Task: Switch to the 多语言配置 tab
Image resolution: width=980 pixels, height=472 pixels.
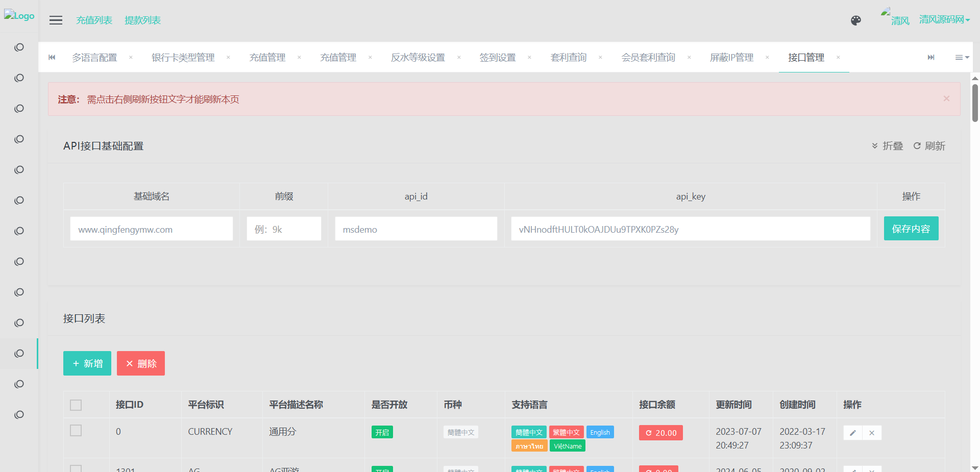Action: pyautogui.click(x=94, y=58)
